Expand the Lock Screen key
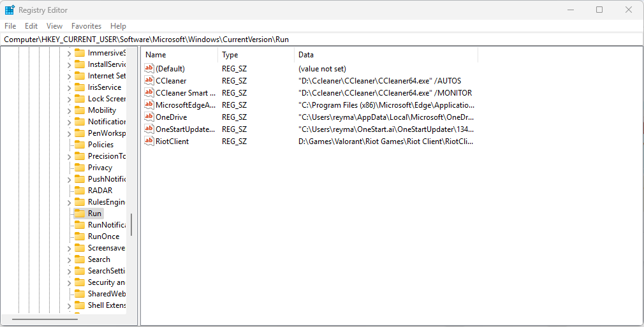Image resolution: width=644 pixels, height=327 pixels. click(69, 99)
